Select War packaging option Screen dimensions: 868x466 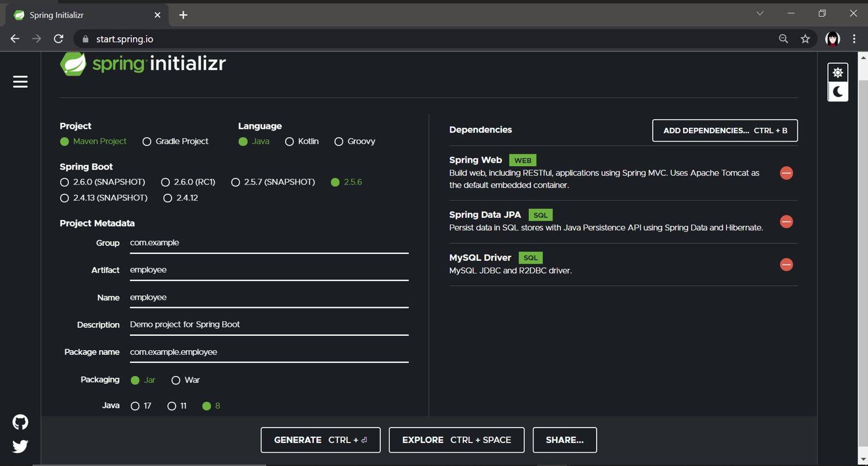pyautogui.click(x=185, y=380)
